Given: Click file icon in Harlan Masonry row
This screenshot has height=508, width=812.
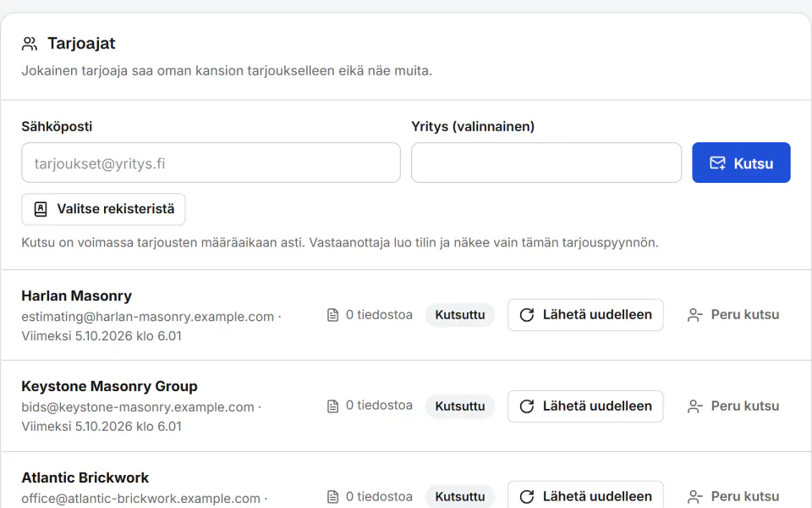Looking at the screenshot, I should point(333,315).
